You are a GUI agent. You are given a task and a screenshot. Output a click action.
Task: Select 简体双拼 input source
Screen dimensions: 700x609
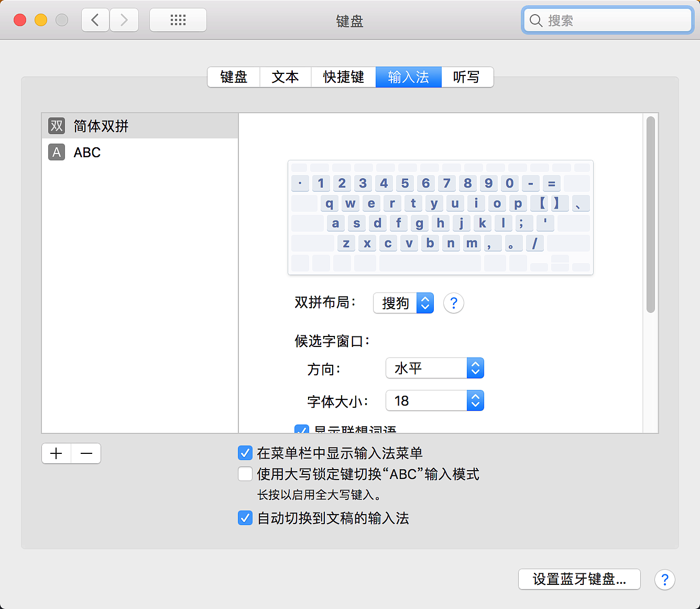[x=101, y=126]
